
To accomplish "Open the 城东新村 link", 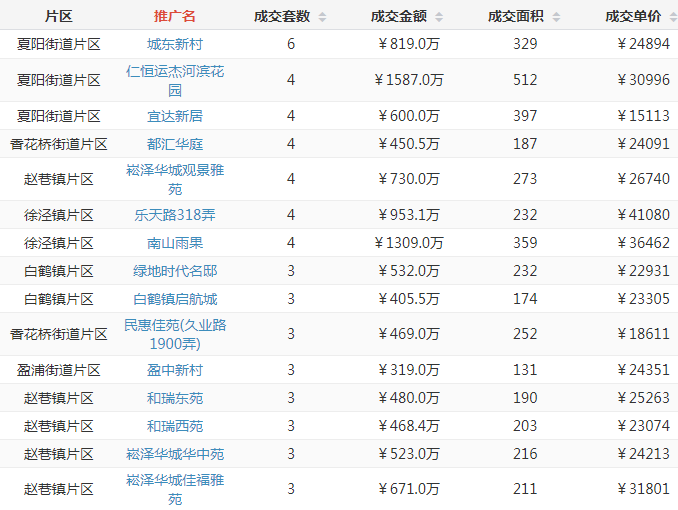I will pyautogui.click(x=175, y=44).
